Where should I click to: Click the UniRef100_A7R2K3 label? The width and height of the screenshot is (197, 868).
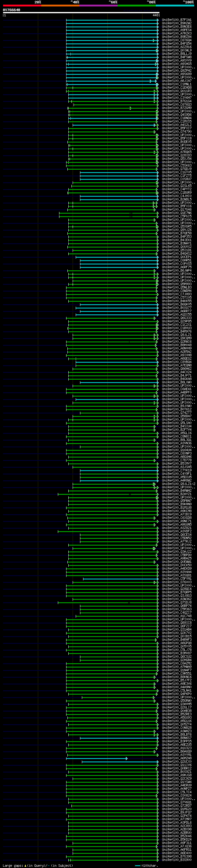click(x=176, y=34)
